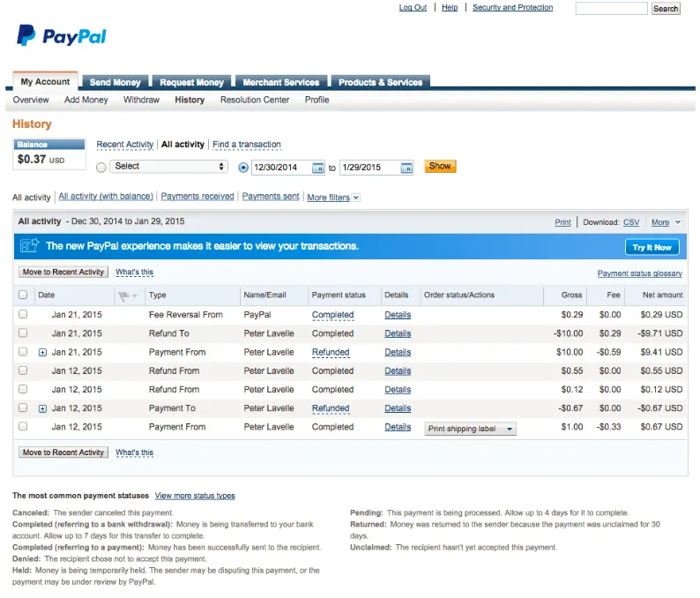Screen dimensions: 700x598
Task: Click the Search button
Action: [666, 9]
